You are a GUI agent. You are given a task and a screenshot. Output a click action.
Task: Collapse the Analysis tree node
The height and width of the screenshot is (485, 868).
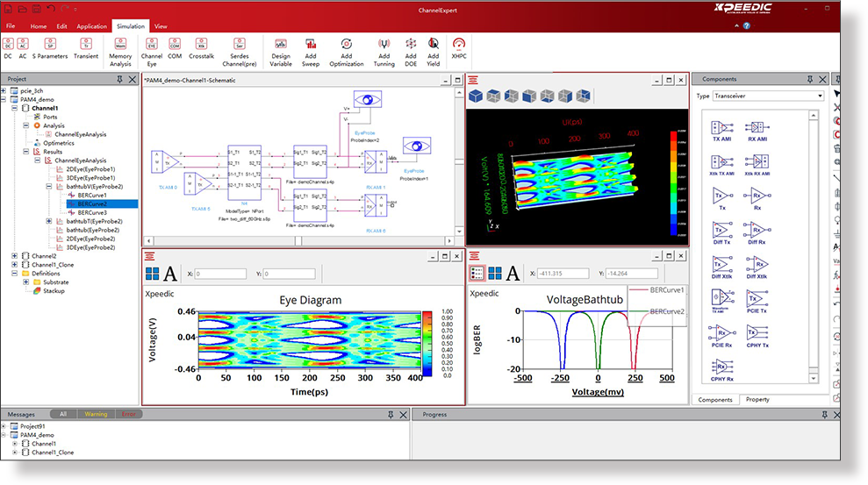(x=26, y=125)
